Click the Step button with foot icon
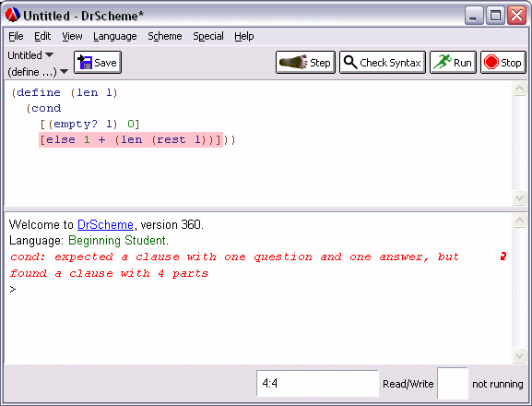Image resolution: width=532 pixels, height=406 pixels. pos(305,63)
